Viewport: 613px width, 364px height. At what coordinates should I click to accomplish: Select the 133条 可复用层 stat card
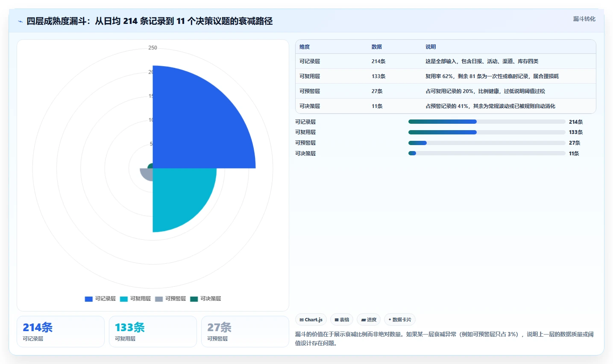pyautogui.click(x=153, y=332)
